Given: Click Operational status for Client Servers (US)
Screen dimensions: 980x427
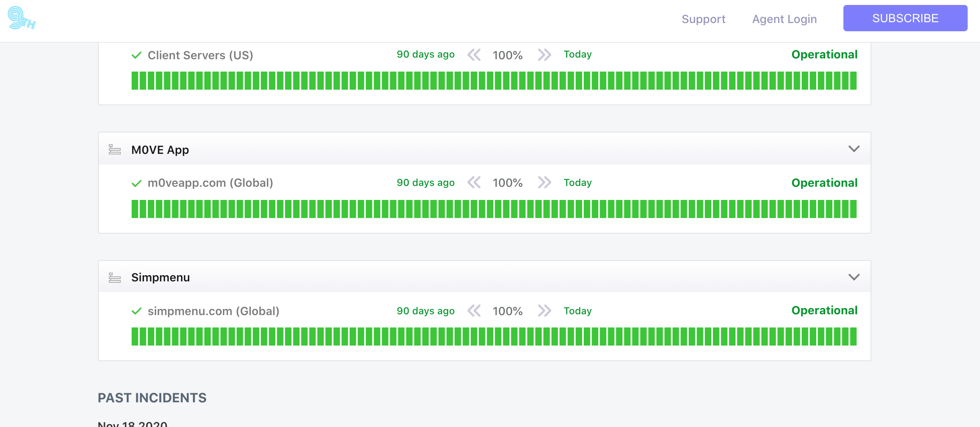Looking at the screenshot, I should tap(824, 55).
